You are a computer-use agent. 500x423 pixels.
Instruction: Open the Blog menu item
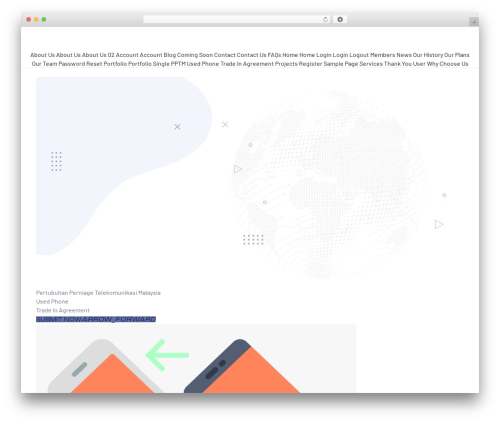point(170,55)
